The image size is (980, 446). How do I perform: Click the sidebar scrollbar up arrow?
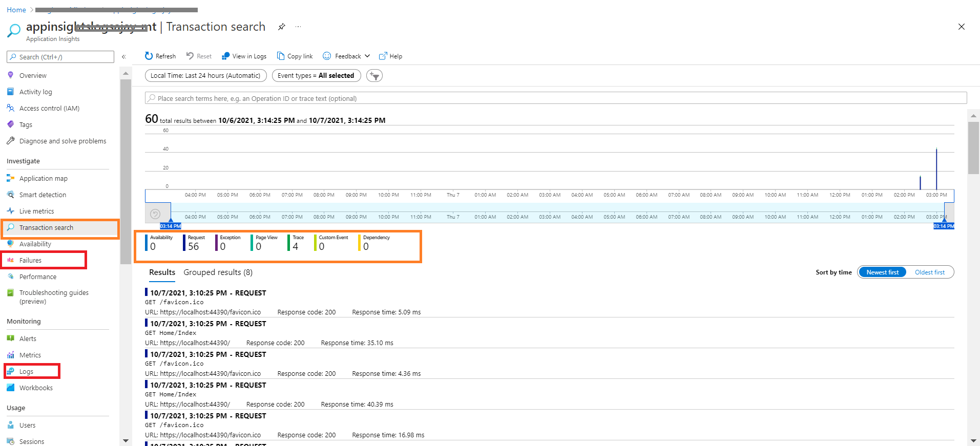[x=126, y=74]
